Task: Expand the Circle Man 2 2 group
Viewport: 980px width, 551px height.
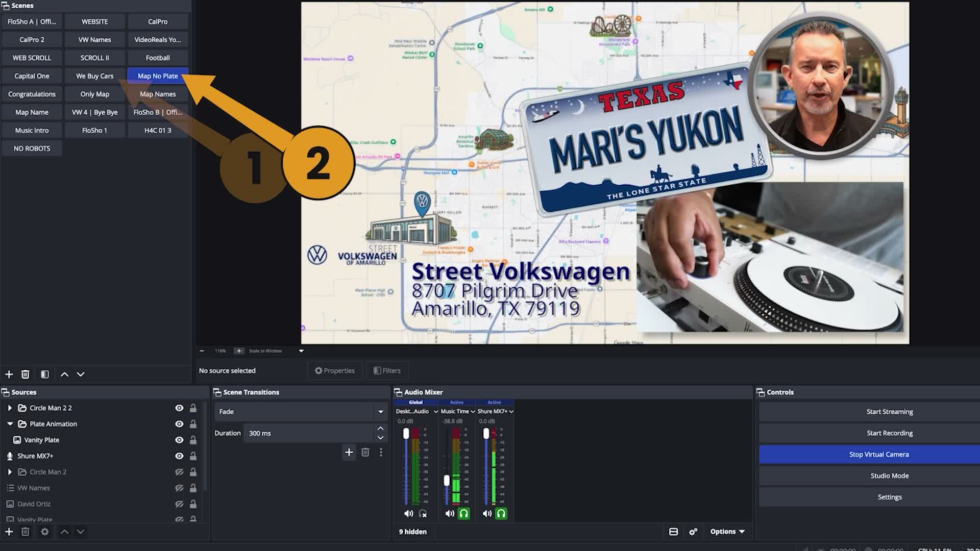Action: [x=10, y=408]
